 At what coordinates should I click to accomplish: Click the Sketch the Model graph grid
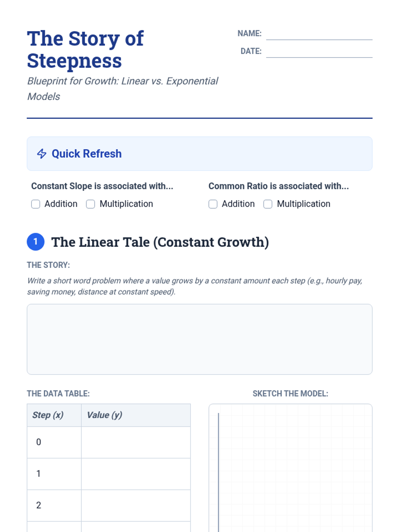[291, 468]
